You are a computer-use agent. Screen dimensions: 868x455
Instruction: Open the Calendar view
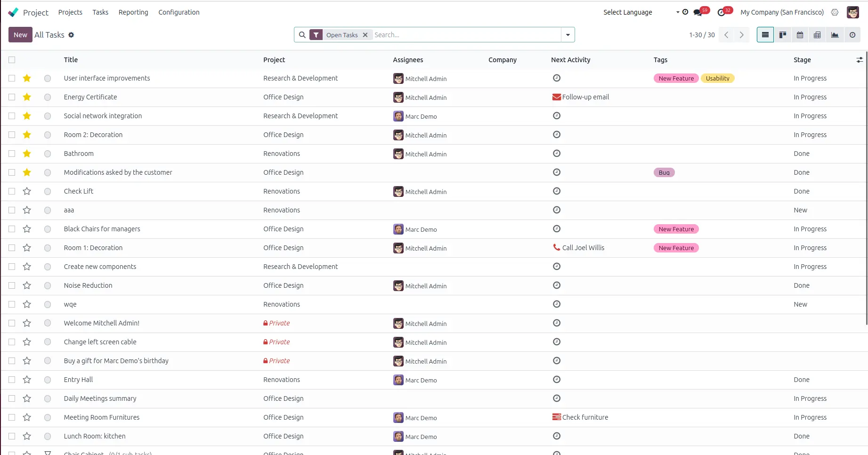(x=800, y=35)
